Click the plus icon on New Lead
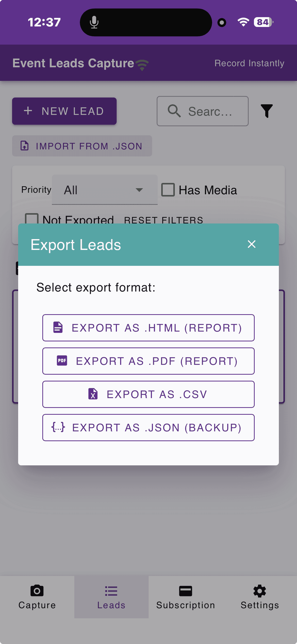297x644 pixels. [28, 111]
